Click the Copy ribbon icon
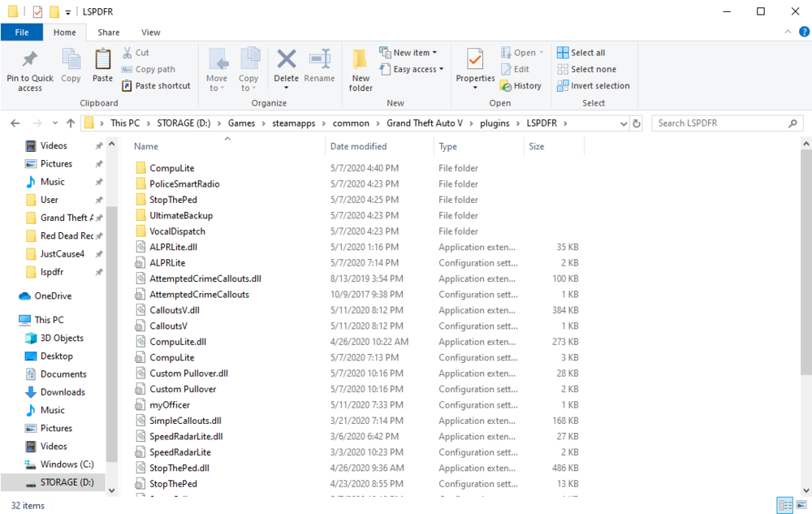The height and width of the screenshot is (514, 812). (71, 59)
